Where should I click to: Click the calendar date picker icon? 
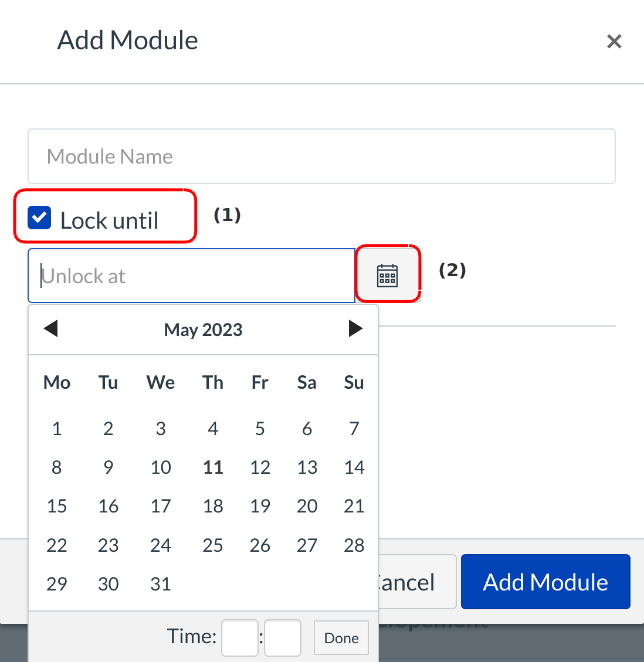pos(387,275)
